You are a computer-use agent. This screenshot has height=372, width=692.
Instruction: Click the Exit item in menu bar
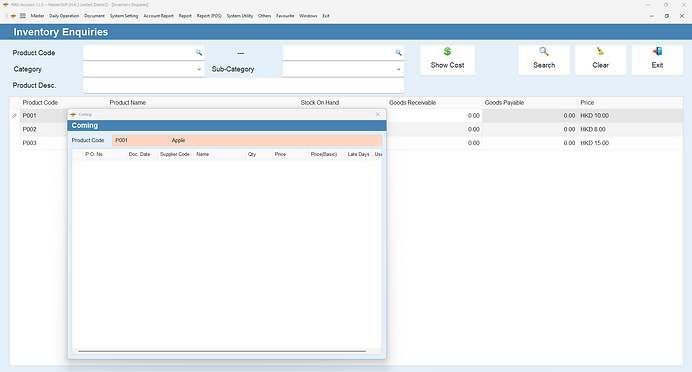[x=326, y=16]
